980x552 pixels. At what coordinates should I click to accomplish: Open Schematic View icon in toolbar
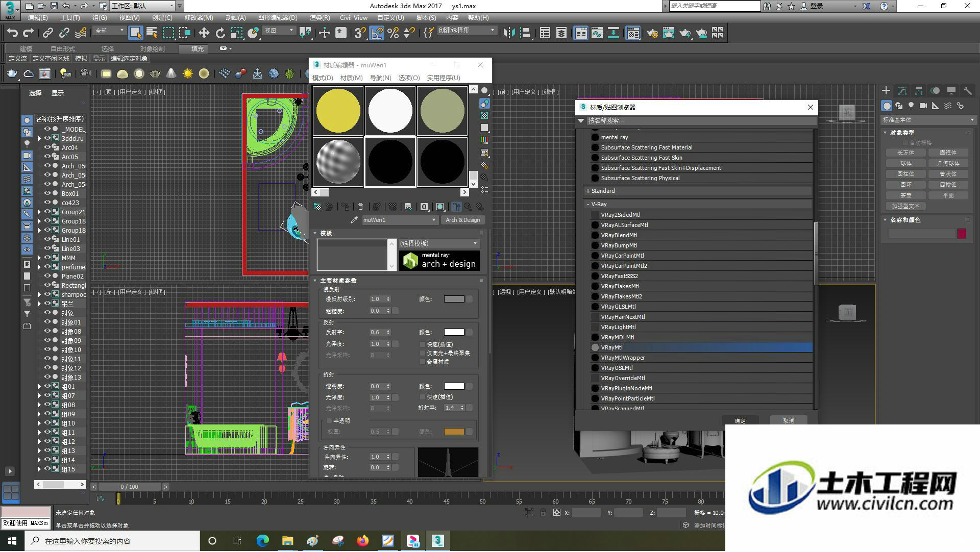(613, 33)
